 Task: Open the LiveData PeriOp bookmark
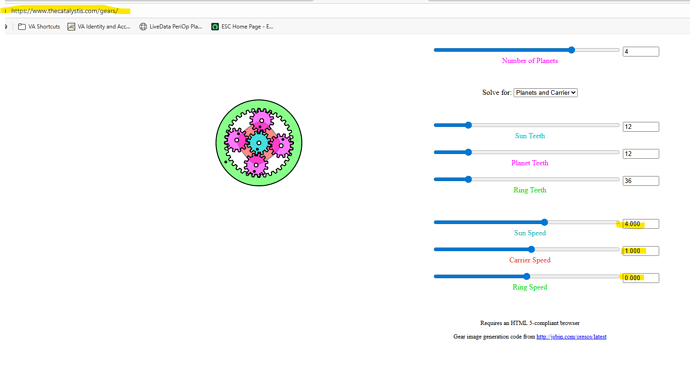[x=171, y=26]
